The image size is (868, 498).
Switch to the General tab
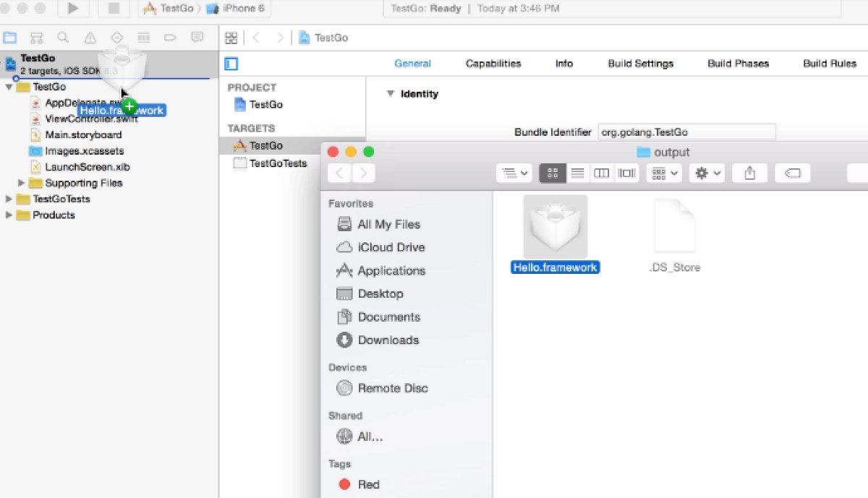[x=412, y=64]
